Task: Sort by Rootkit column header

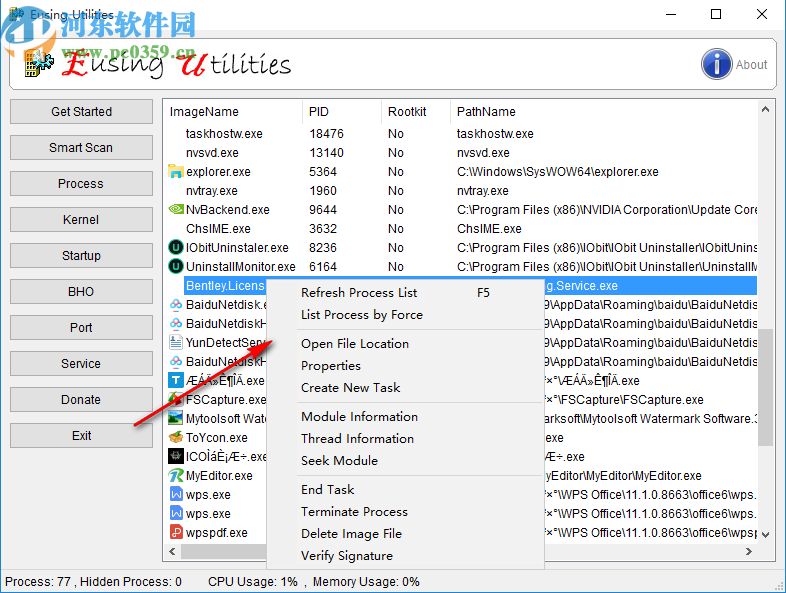Action: [x=416, y=111]
